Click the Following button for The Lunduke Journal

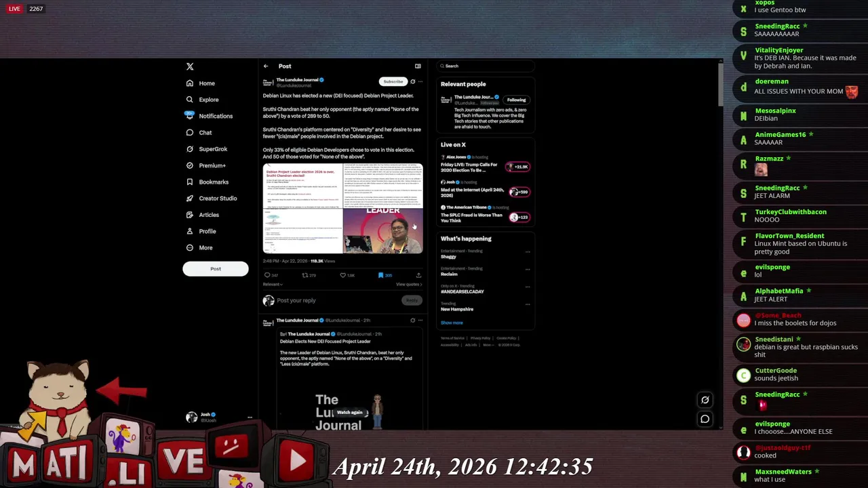tap(516, 100)
